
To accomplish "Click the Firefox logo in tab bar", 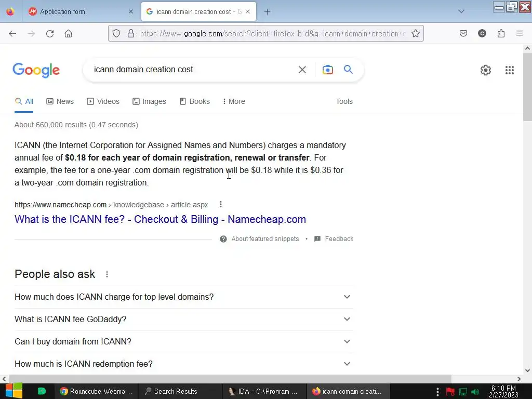I will 10,11.
